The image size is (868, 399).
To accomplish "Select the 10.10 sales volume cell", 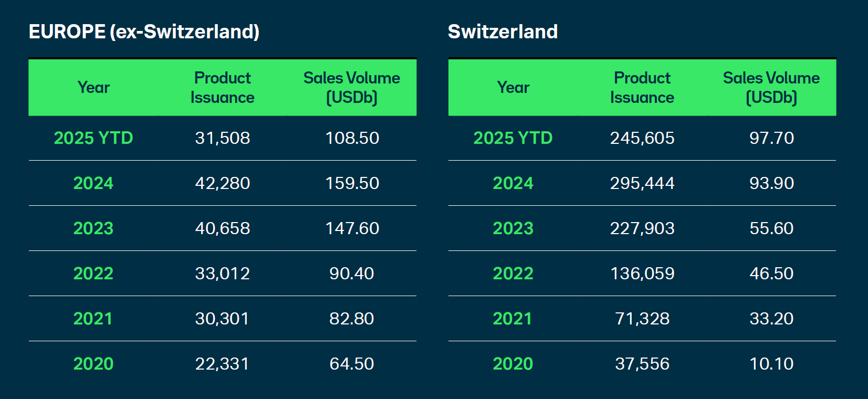I will 771,363.
